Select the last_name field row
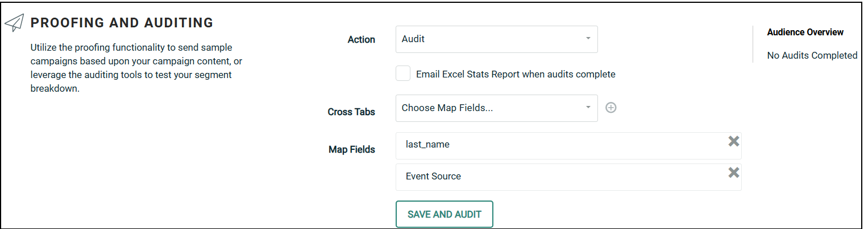The image size is (868, 229). pos(557,145)
